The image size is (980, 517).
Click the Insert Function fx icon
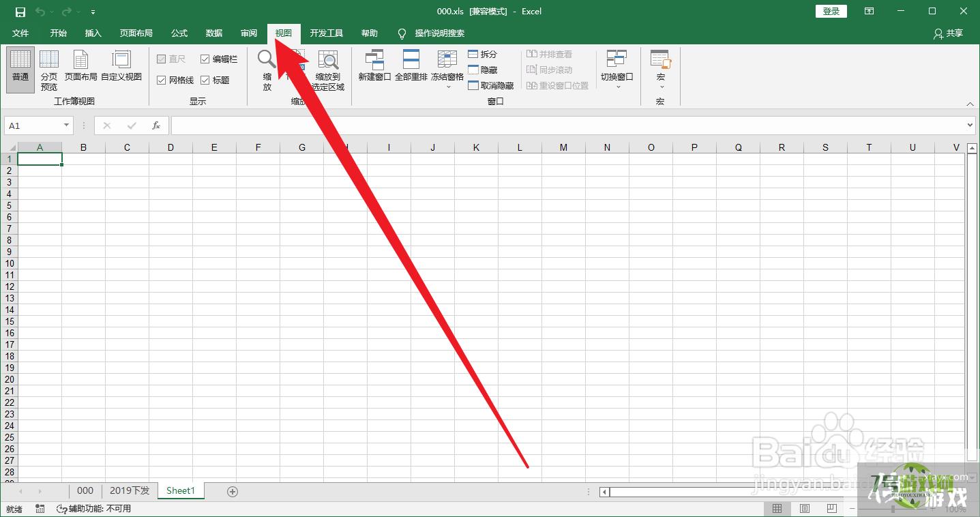[156, 125]
